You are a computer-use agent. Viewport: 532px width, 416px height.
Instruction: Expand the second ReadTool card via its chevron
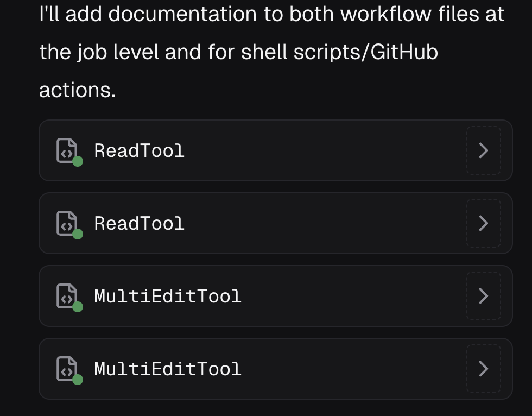pyautogui.click(x=483, y=223)
